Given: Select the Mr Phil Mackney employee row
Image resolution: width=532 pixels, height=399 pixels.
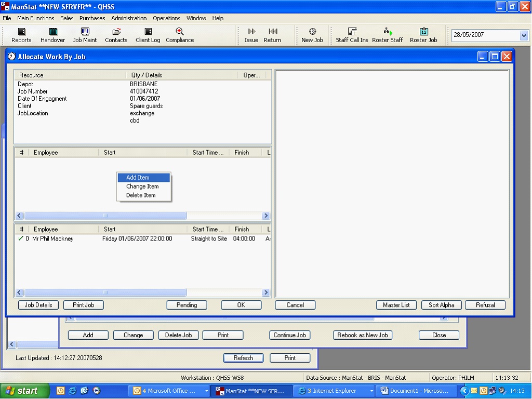Looking at the screenshot, I should (x=52, y=239).
